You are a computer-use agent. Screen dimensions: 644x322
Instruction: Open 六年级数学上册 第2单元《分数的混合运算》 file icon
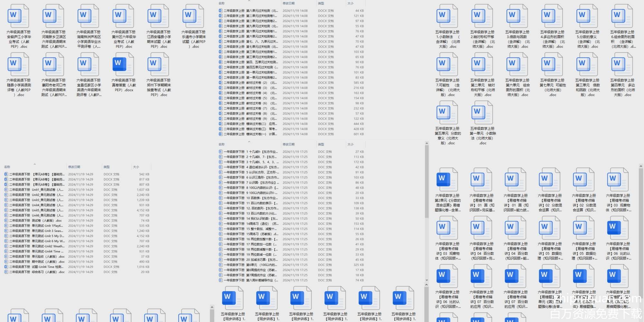pos(447,180)
